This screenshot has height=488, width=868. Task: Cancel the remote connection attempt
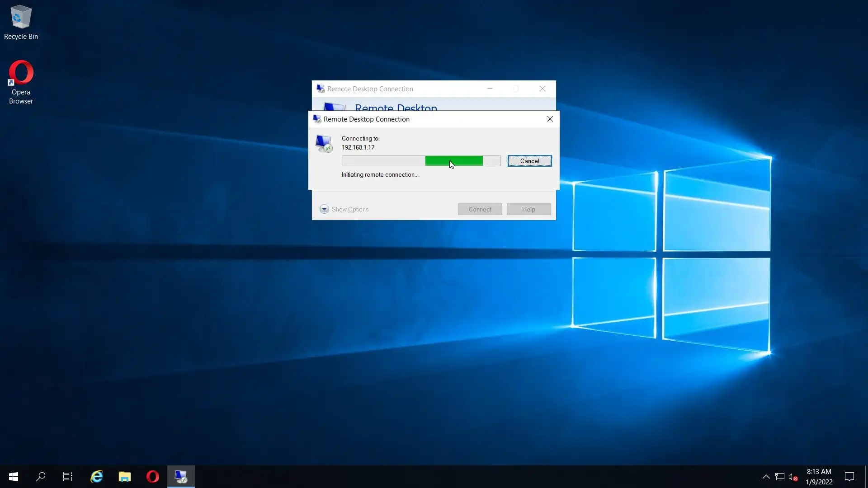click(x=529, y=161)
